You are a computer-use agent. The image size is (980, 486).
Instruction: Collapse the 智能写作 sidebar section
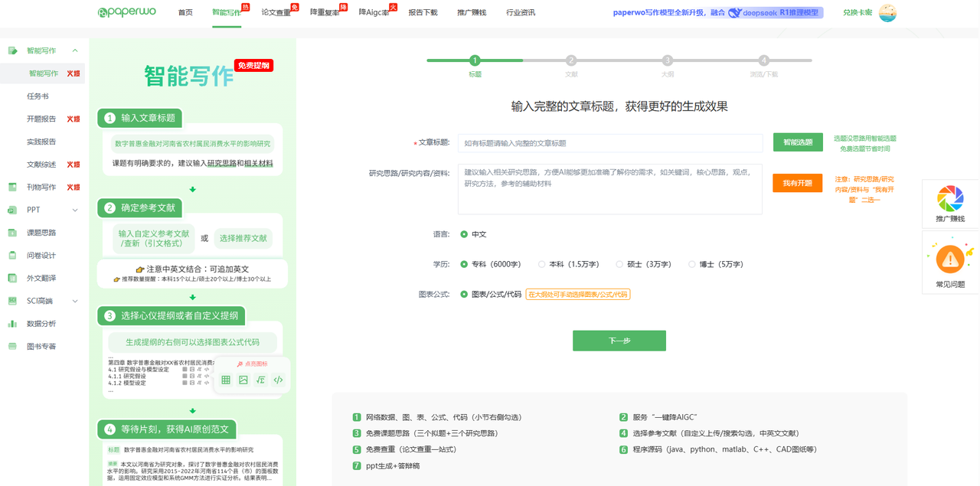click(x=75, y=51)
